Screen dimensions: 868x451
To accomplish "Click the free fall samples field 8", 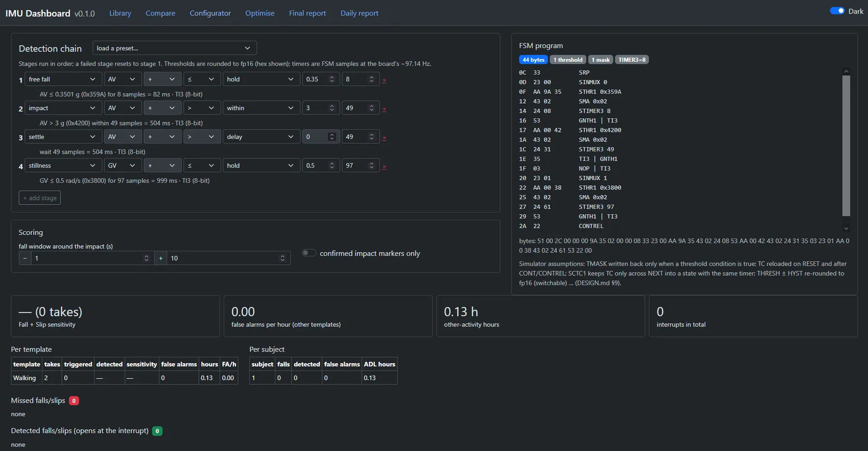I will (x=360, y=79).
